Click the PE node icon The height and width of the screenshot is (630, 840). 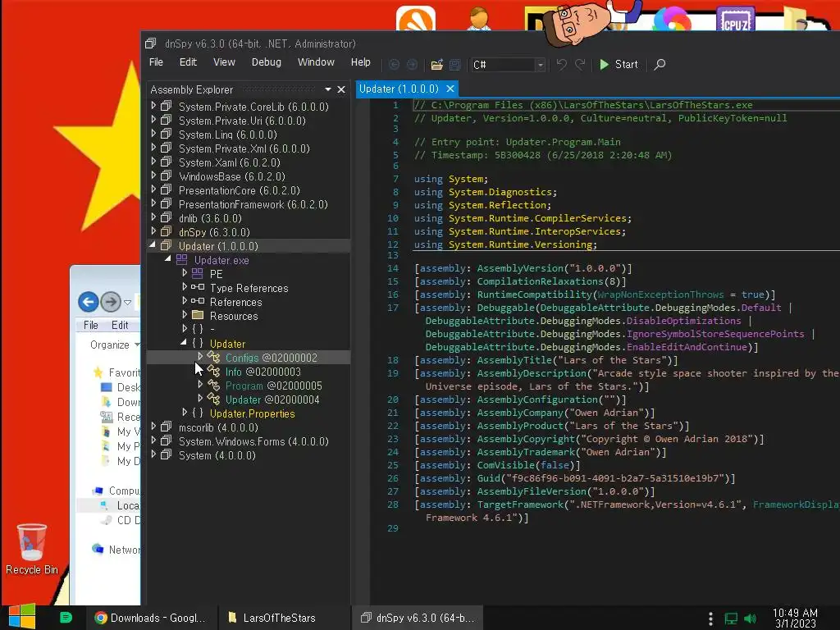tap(197, 273)
